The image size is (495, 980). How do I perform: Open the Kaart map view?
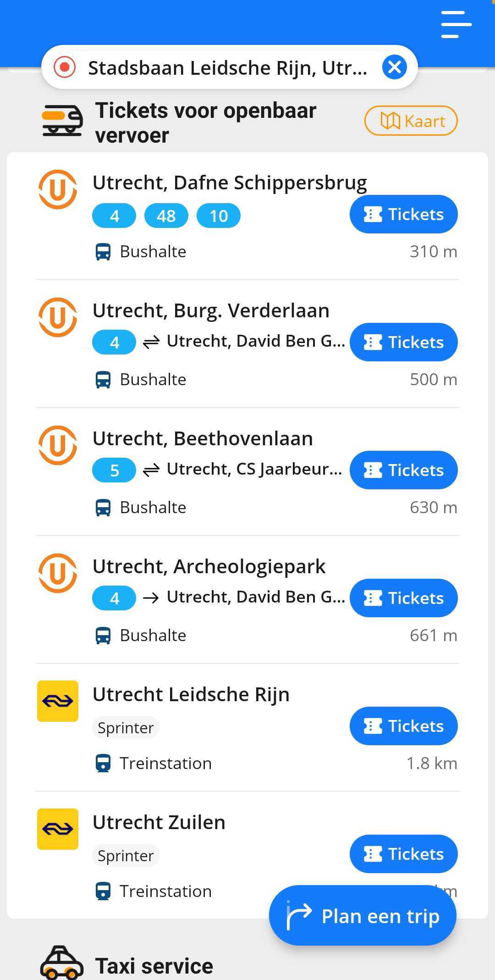[x=411, y=121]
